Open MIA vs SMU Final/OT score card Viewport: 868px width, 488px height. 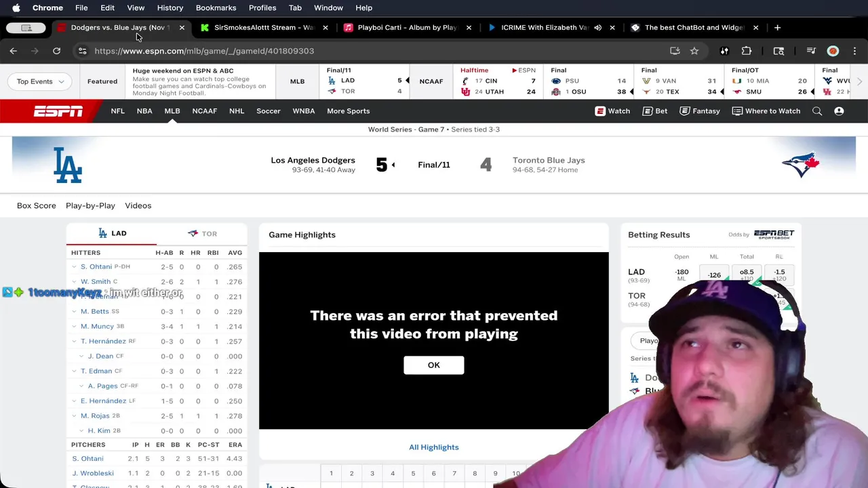coord(769,81)
